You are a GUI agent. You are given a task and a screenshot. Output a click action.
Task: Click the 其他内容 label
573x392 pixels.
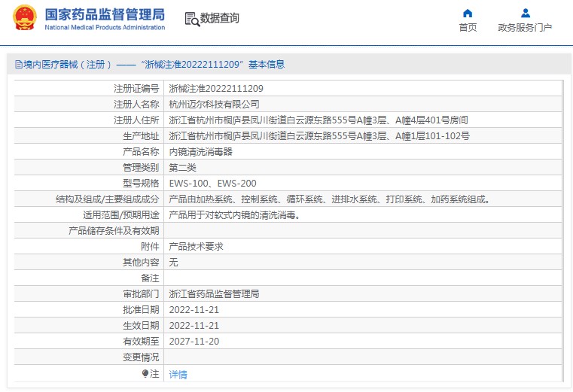141,263
